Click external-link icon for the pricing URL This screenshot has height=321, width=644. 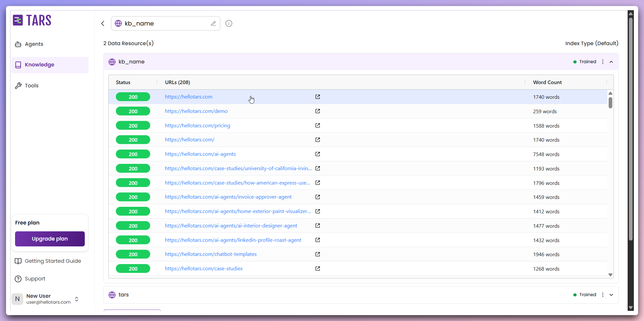(317, 125)
